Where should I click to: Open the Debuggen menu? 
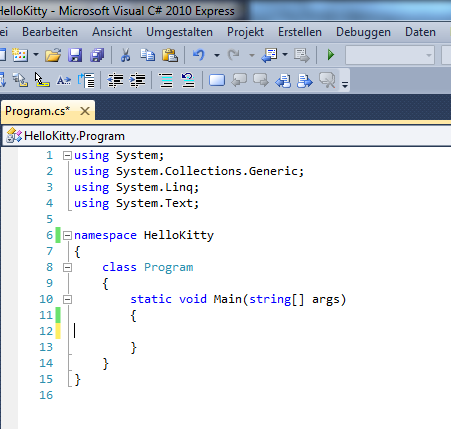pos(363,32)
